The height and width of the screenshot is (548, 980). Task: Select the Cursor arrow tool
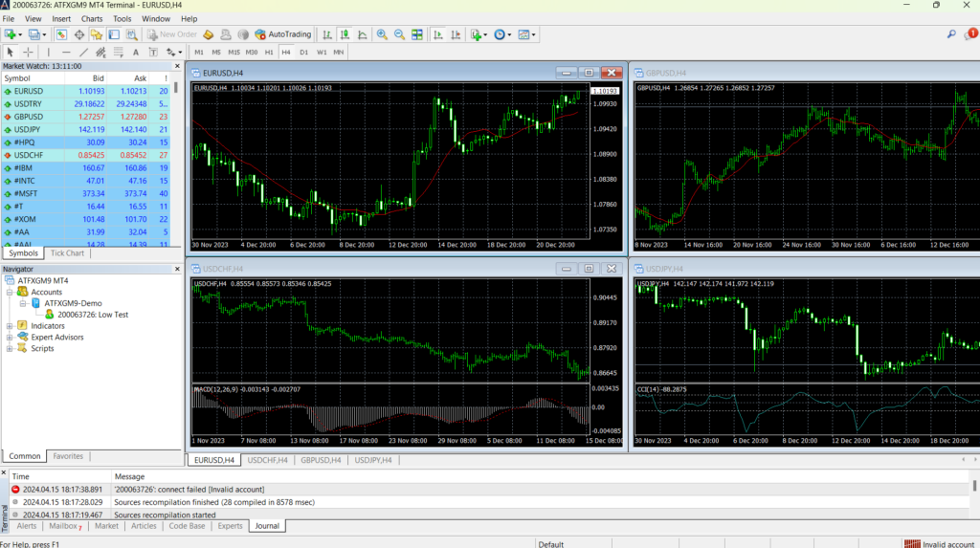click(x=10, y=53)
